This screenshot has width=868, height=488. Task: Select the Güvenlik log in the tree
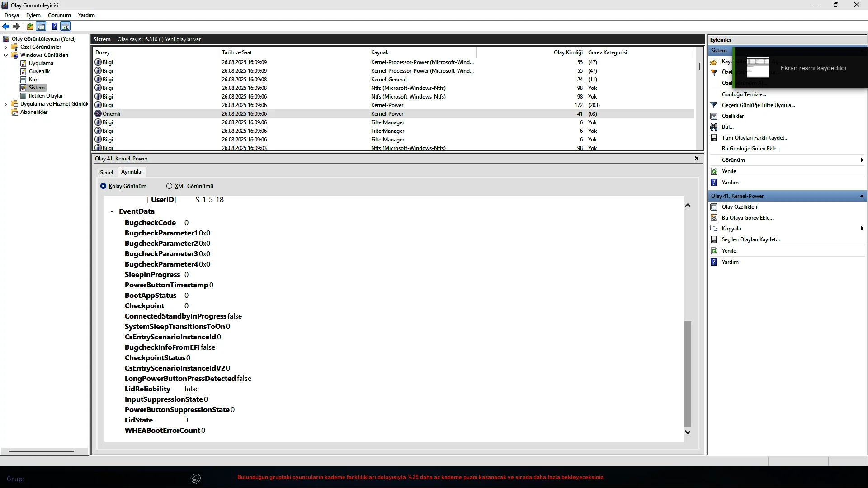(39, 71)
